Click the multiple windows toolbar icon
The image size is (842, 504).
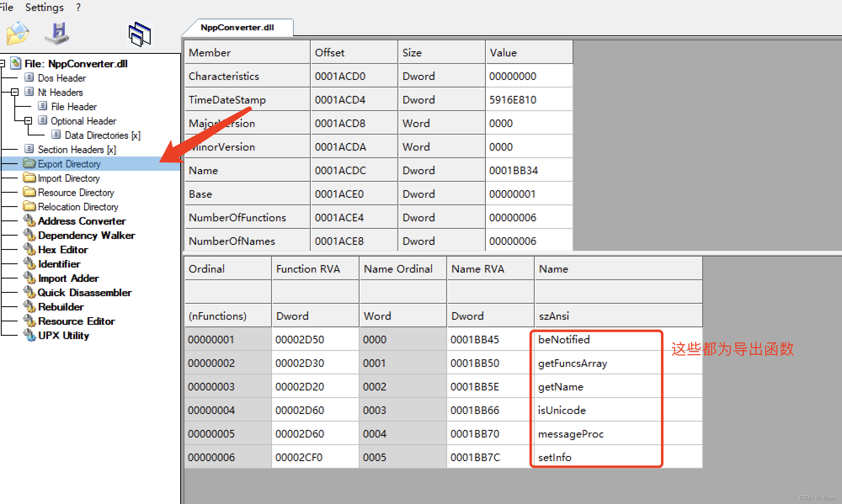click(140, 34)
